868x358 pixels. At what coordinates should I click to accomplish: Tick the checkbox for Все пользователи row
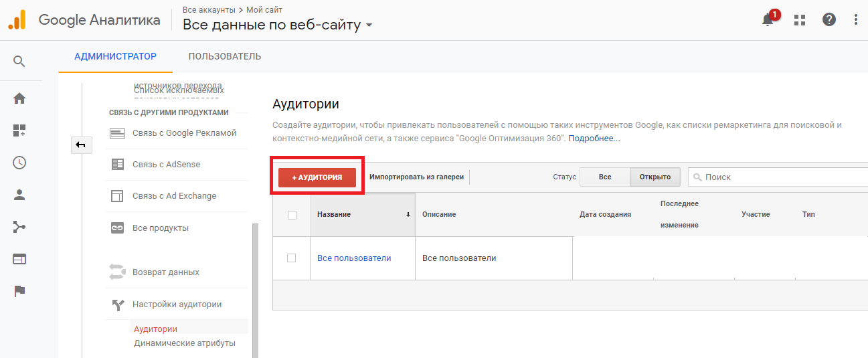pyautogui.click(x=291, y=258)
